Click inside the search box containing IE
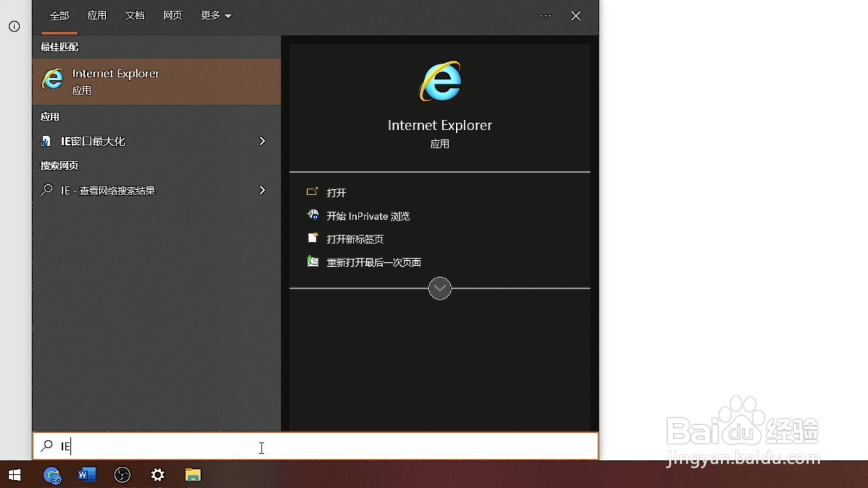This screenshot has height=488, width=868. [x=316, y=446]
